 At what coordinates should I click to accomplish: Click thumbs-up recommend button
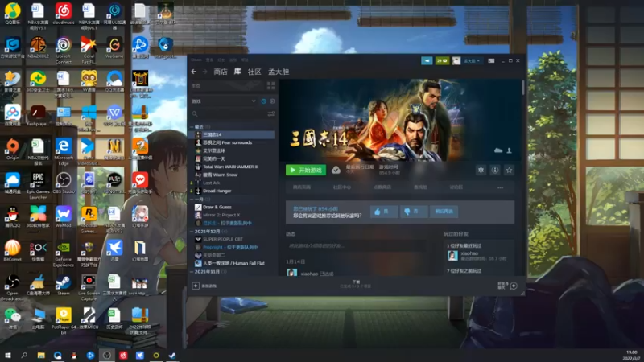tap(384, 212)
